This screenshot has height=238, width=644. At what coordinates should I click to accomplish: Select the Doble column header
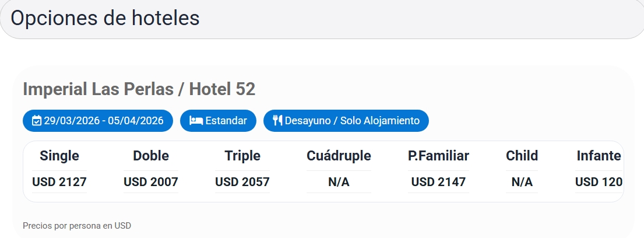click(151, 156)
